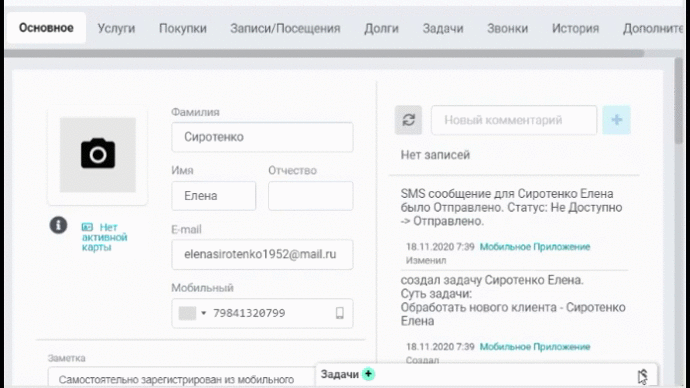Click the Заметка note text field

pos(183,378)
